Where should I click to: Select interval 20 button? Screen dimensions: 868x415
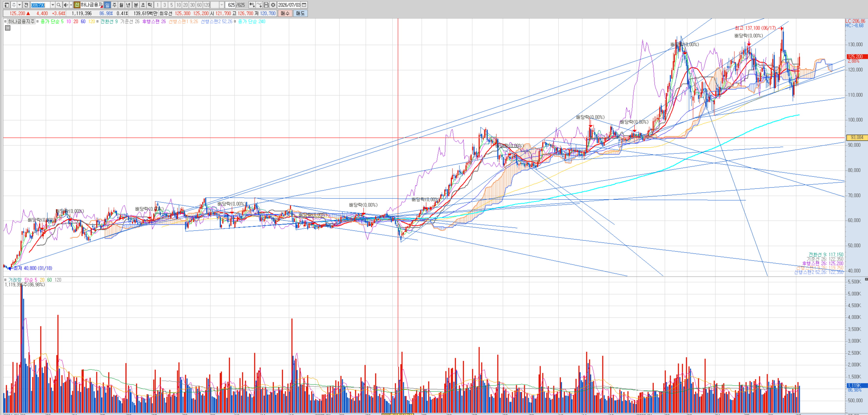[185, 5]
